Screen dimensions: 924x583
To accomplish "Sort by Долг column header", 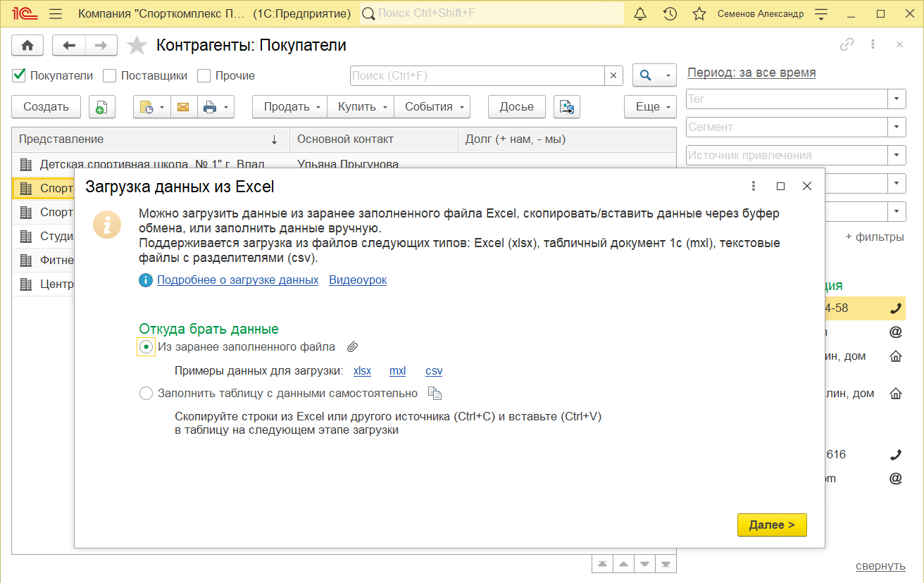I will click(567, 139).
